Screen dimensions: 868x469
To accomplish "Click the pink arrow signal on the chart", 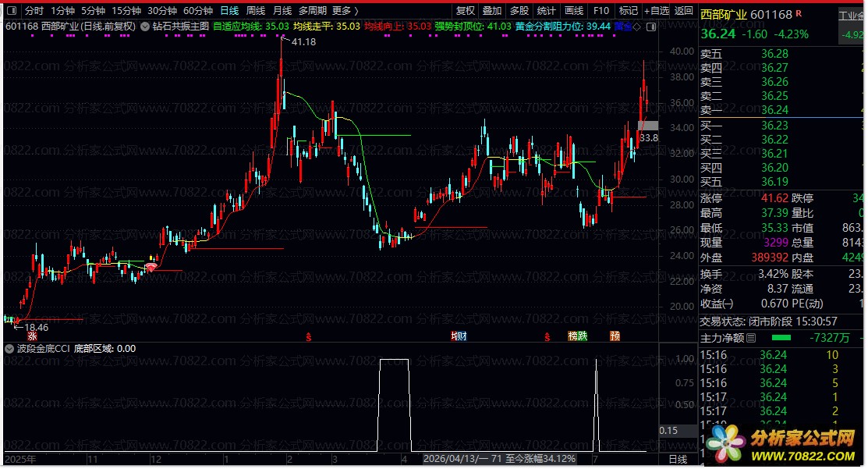I will 151,268.
